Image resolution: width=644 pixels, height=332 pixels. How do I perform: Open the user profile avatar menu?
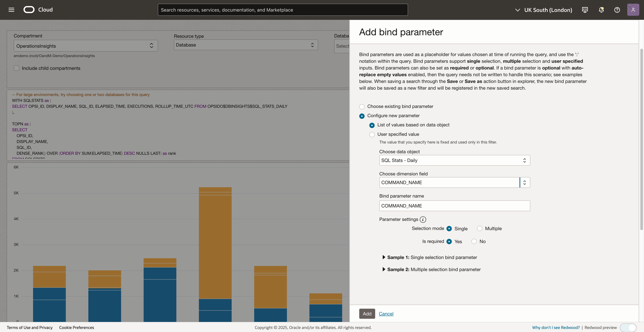pos(633,10)
